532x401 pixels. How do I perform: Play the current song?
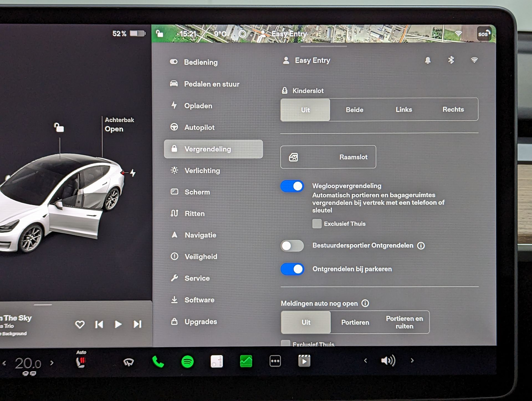tap(118, 324)
